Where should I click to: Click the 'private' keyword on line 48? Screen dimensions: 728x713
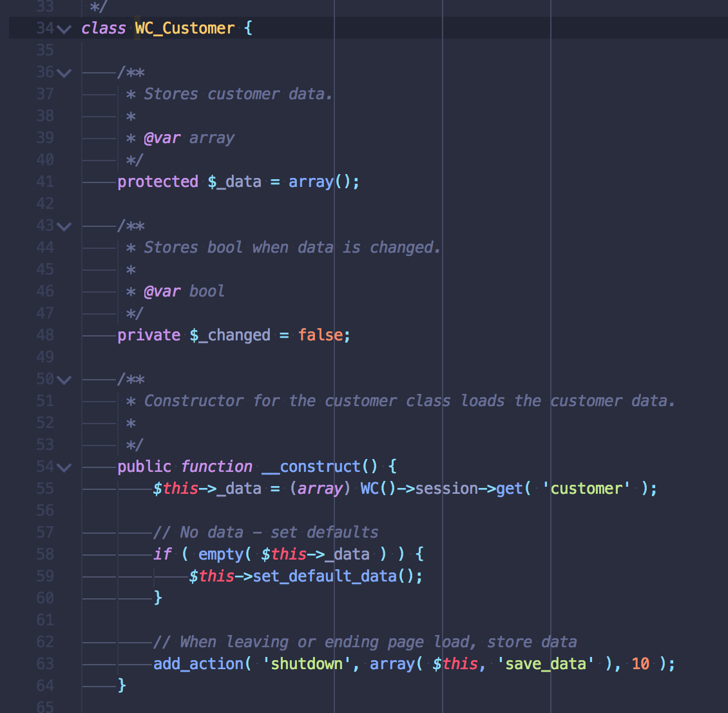(149, 335)
